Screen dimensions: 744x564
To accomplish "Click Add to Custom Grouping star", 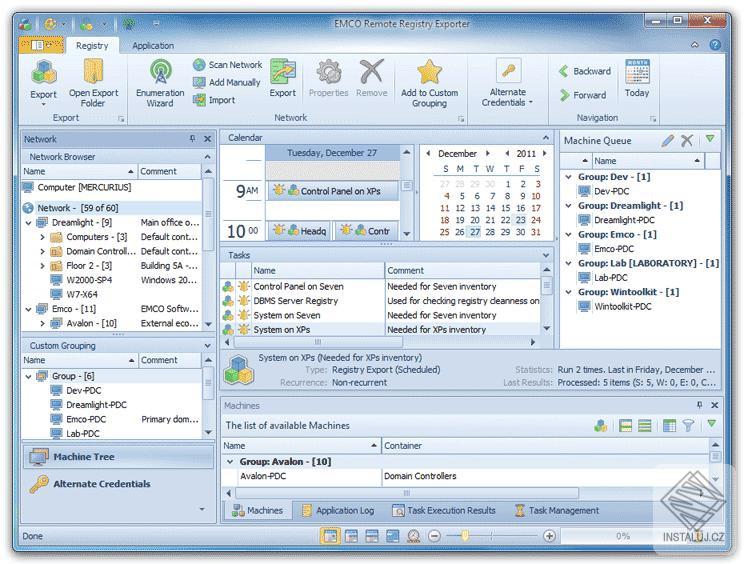I will click(x=429, y=83).
